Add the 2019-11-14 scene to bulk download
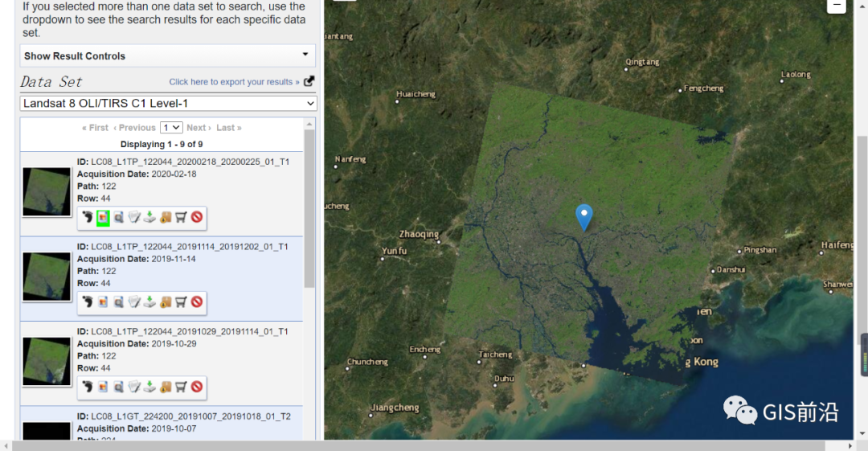Viewport: 868px width, 451px height. click(166, 302)
